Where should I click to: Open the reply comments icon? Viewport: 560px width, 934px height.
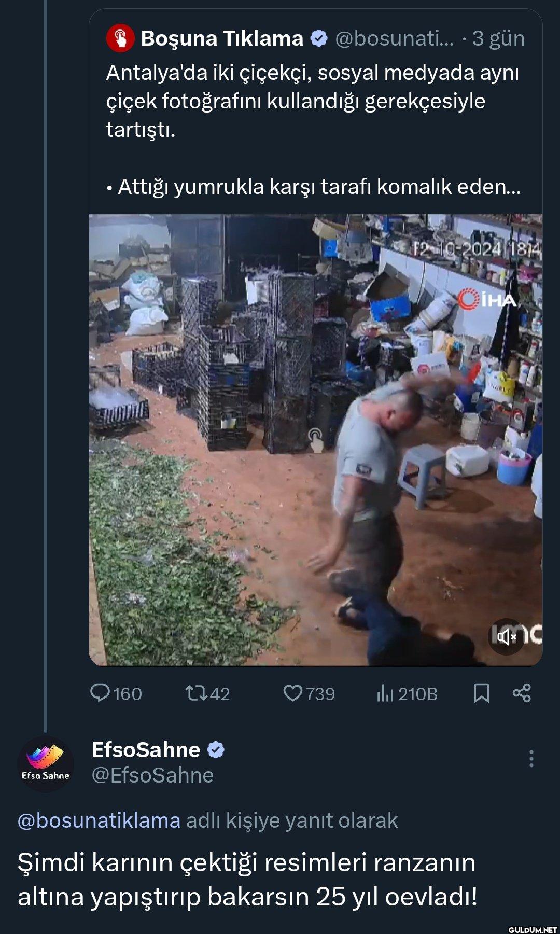[100, 693]
